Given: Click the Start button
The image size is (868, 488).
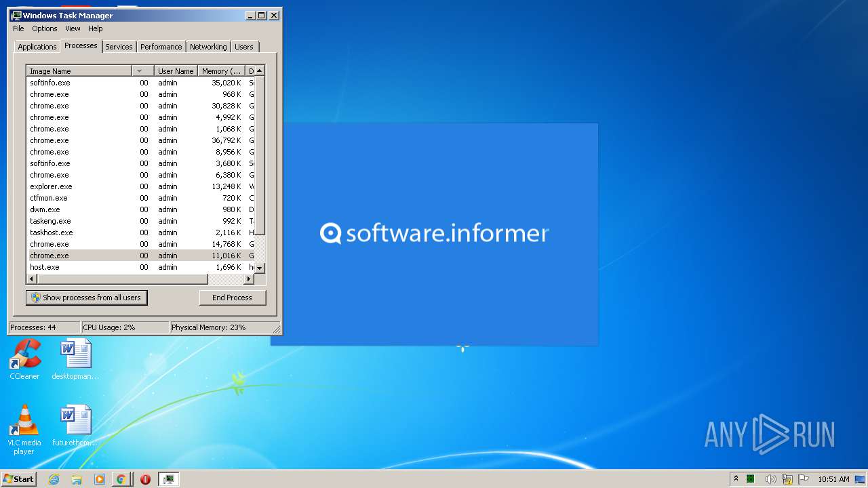Looking at the screenshot, I should point(18,479).
